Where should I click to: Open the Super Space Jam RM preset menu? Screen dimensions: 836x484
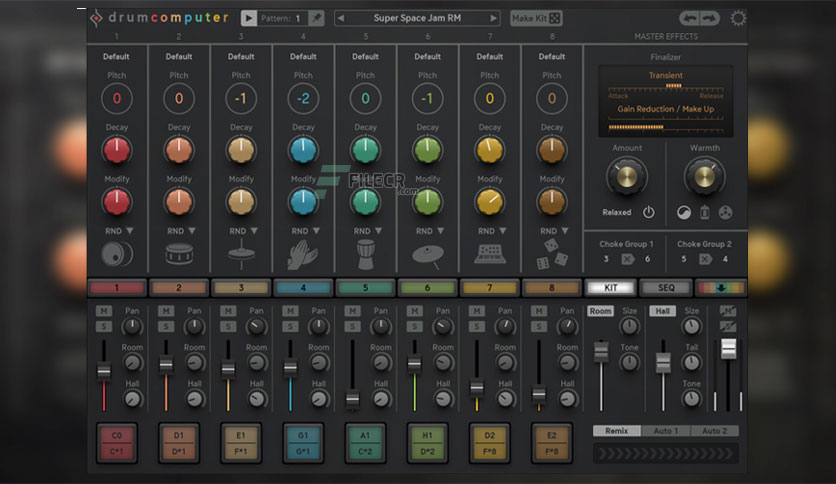pyautogui.click(x=417, y=18)
